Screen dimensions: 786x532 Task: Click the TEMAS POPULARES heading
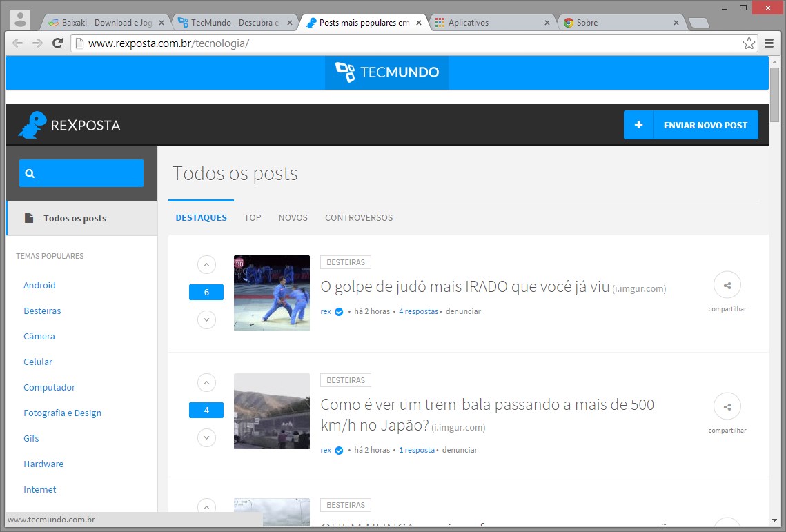pyautogui.click(x=50, y=256)
